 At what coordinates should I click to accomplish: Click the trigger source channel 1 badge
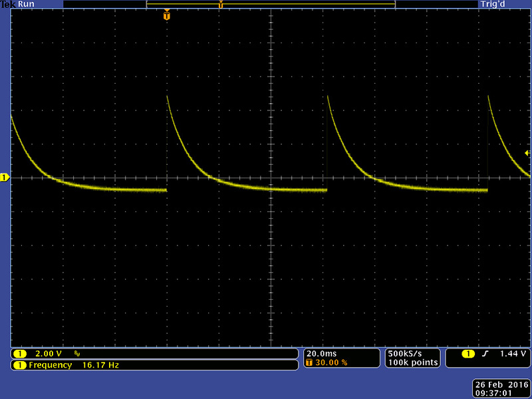click(469, 354)
